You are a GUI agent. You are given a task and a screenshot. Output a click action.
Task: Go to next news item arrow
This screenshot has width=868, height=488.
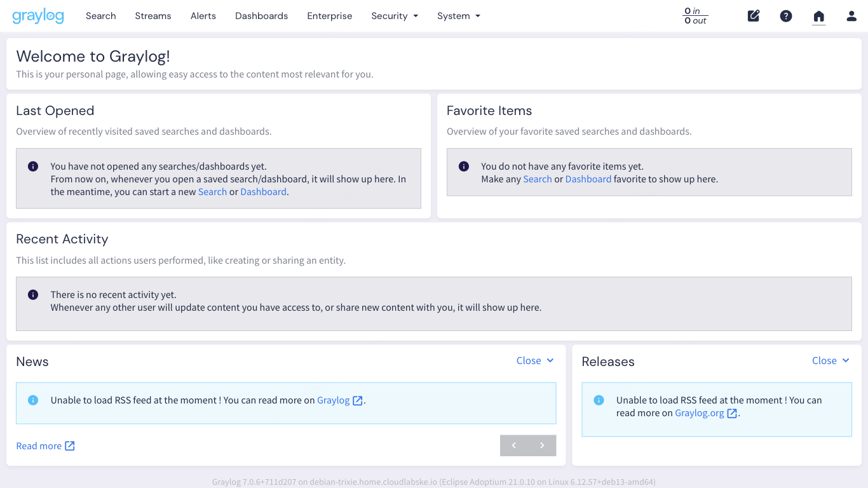click(x=542, y=445)
